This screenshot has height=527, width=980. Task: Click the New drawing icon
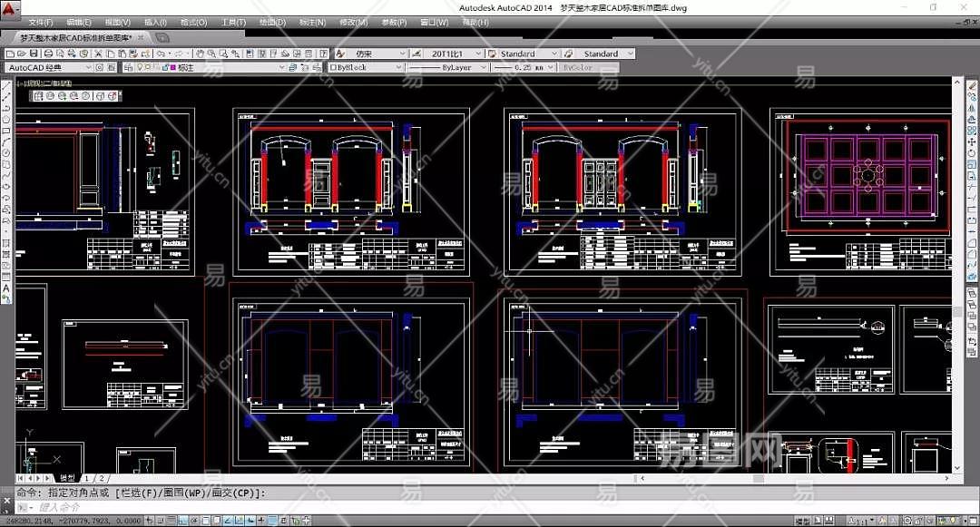[x=10, y=54]
